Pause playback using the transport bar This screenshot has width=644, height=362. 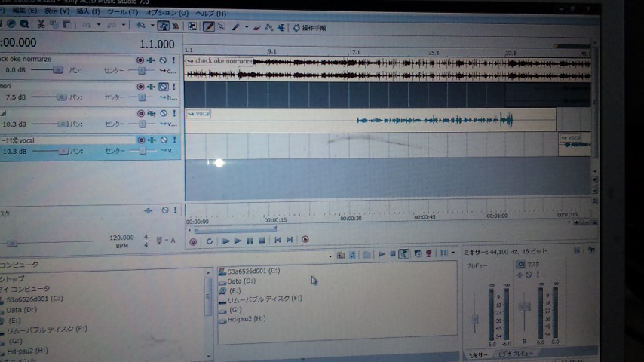pos(250,241)
